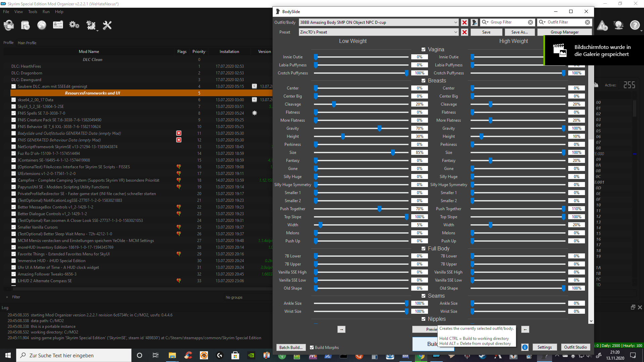The image size is (644, 362).
Task: Open Outfit Studio button
Action: pos(575,347)
